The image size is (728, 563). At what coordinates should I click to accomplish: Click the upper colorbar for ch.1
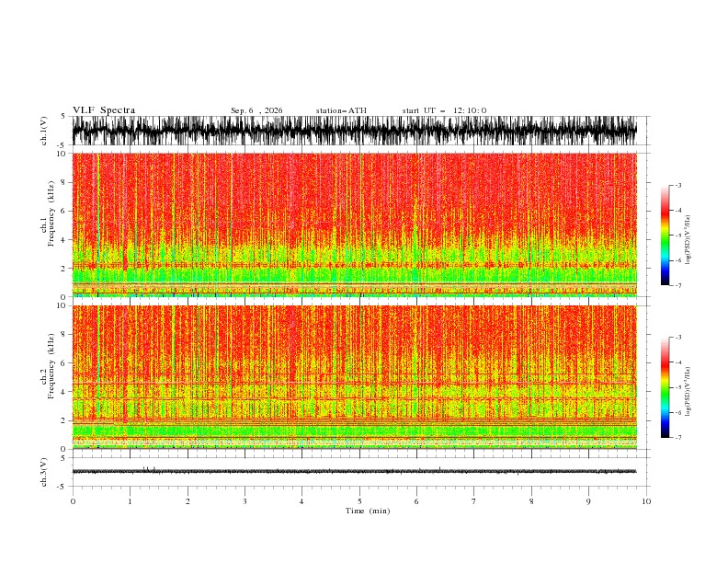[x=665, y=236]
